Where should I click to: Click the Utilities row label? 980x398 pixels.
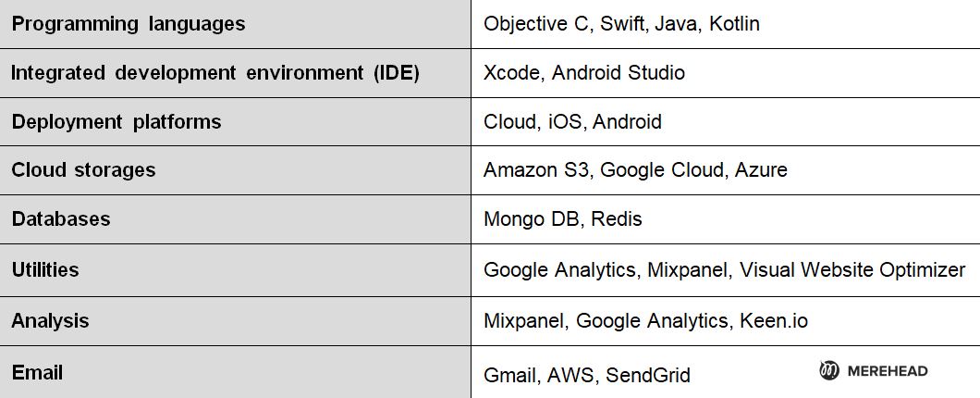point(45,270)
